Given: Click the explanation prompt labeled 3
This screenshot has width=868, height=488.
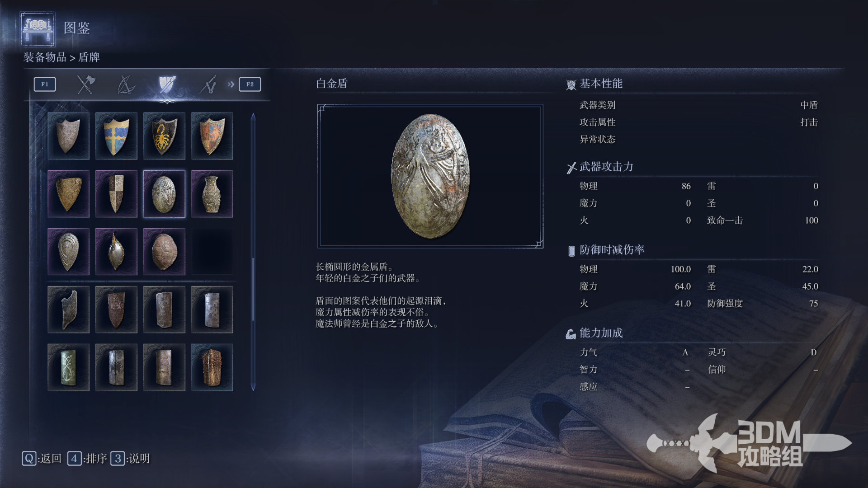Looking at the screenshot, I should point(130,459).
